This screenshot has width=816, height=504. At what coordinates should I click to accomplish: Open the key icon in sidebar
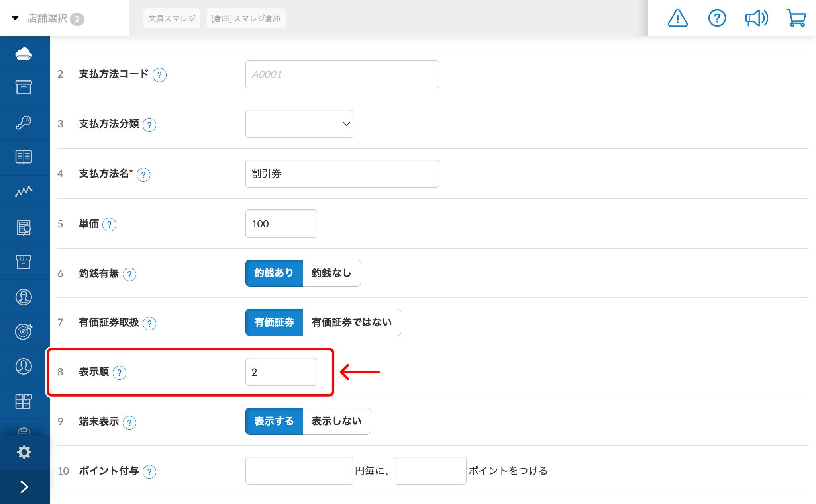pos(24,123)
